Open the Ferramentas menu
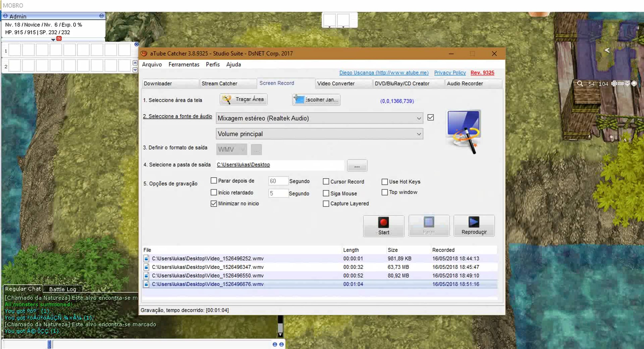This screenshot has height=349, width=644. [x=184, y=64]
